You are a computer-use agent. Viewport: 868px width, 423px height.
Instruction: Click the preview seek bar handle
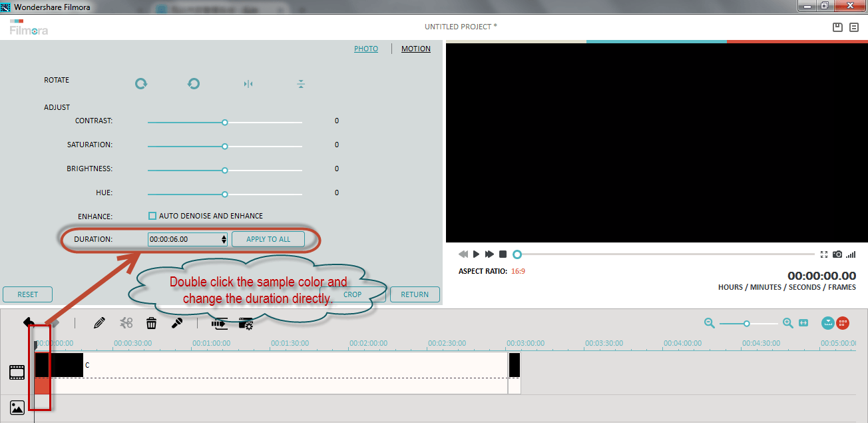click(x=517, y=254)
